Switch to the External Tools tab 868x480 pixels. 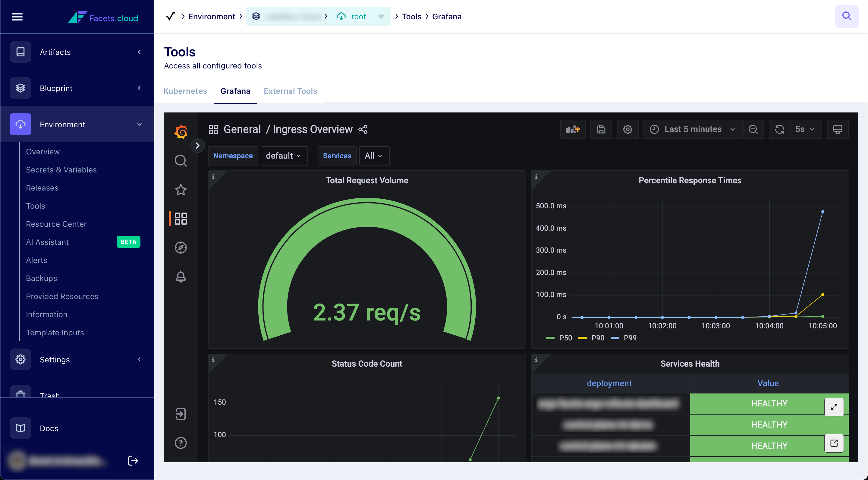coord(290,91)
